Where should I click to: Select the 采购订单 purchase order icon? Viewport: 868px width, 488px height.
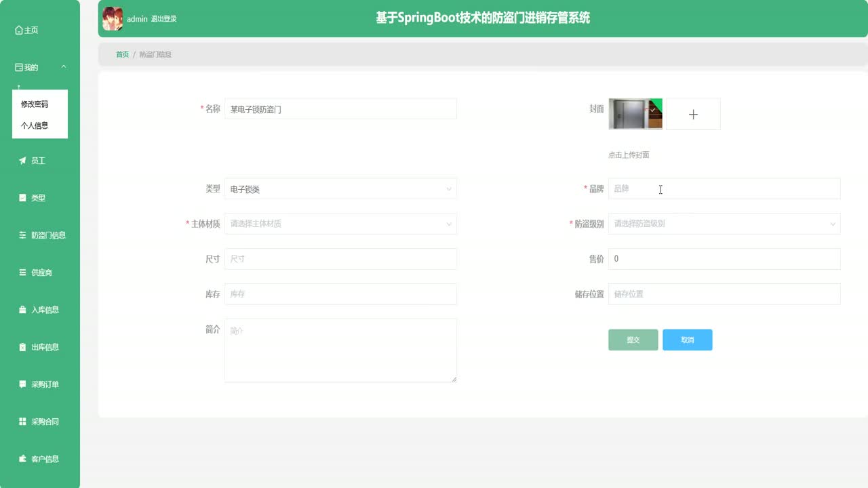click(22, 384)
